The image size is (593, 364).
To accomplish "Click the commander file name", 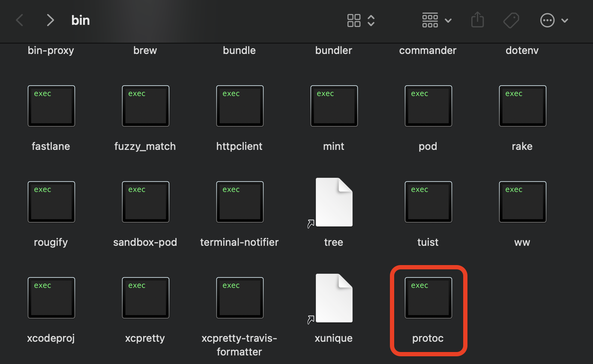I will click(x=428, y=51).
